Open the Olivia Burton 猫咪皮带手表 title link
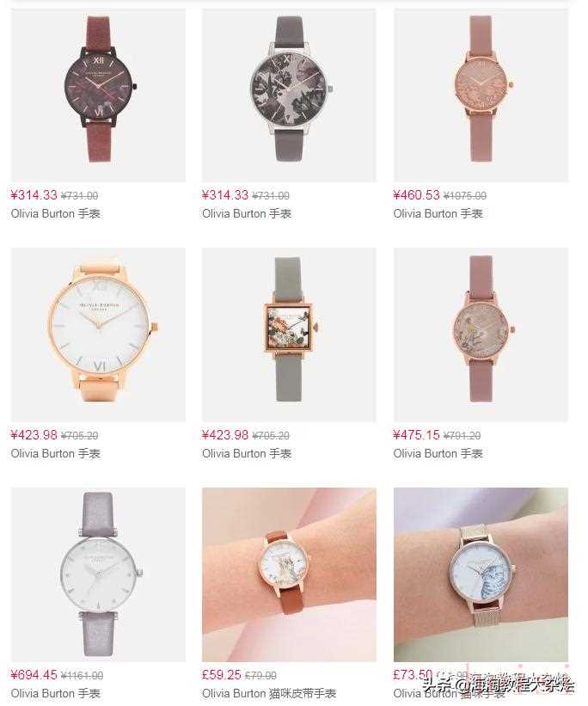This screenshot has width=588, height=706. (x=269, y=693)
